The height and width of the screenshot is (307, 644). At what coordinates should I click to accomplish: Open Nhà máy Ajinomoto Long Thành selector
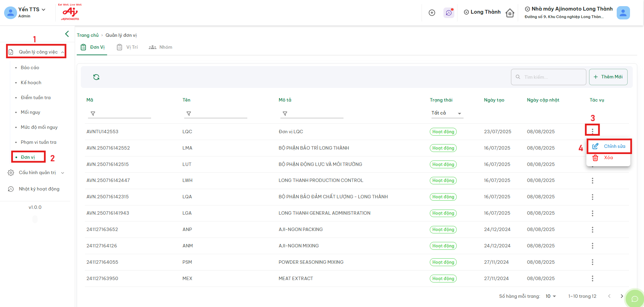(569, 9)
